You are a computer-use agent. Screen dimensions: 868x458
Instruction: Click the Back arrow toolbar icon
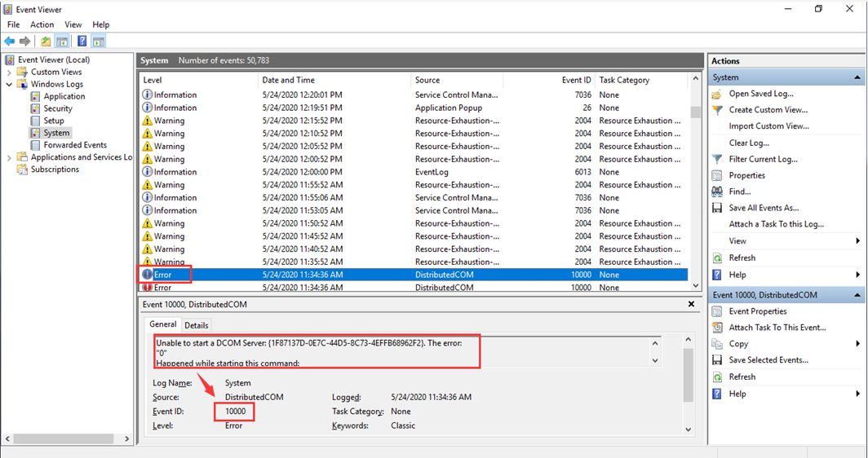coord(10,42)
